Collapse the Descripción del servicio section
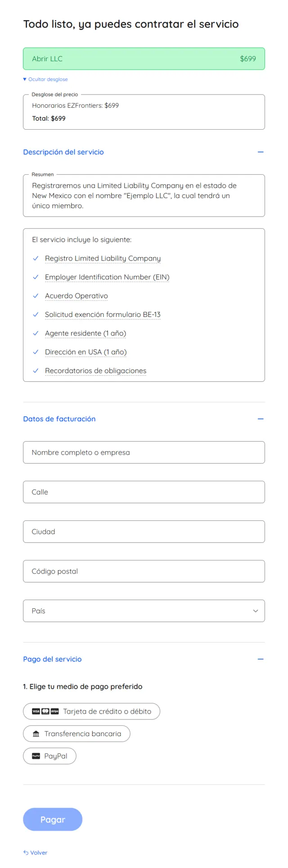This screenshot has height=868, width=288. point(261,152)
